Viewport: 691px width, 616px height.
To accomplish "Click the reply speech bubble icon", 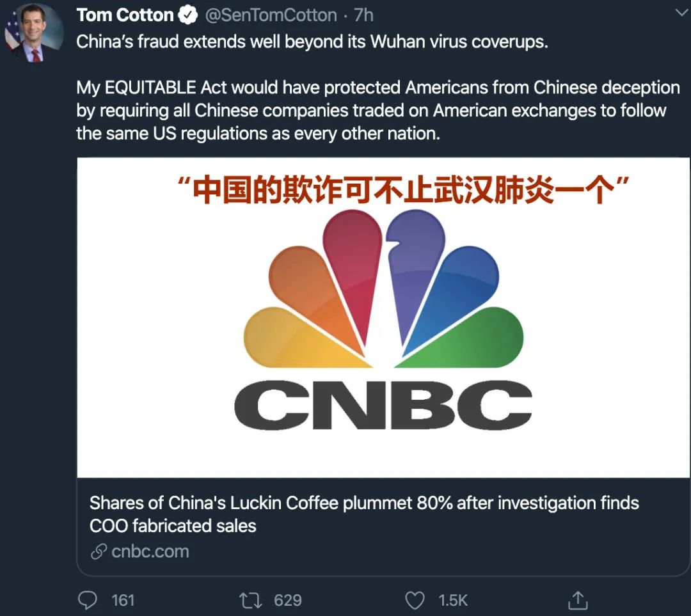I will pos(88,600).
